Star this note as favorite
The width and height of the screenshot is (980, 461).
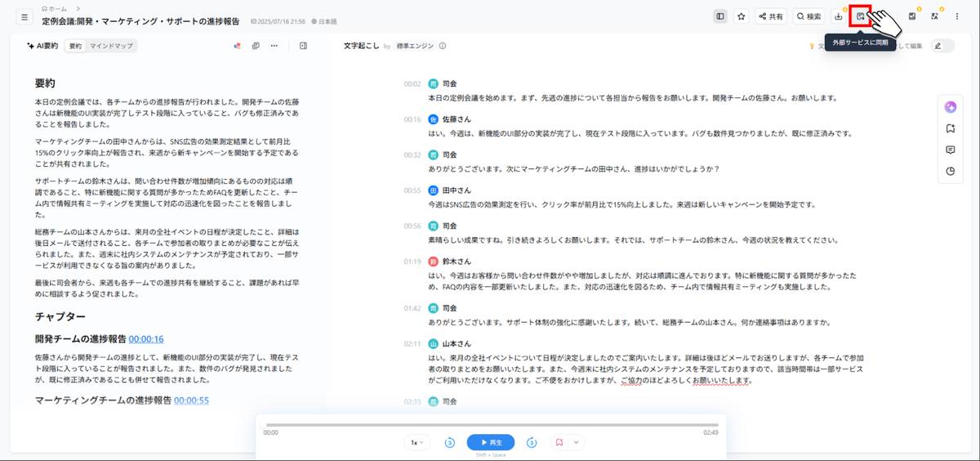(742, 16)
